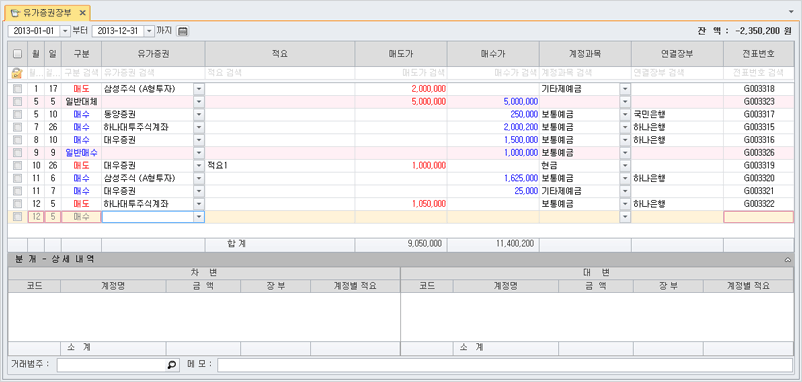
Task: Click the 메모 input field
Action: pos(505,365)
